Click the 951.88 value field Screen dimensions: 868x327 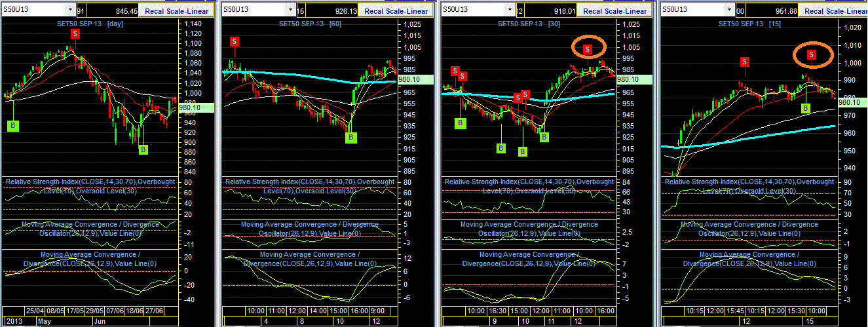click(772, 11)
